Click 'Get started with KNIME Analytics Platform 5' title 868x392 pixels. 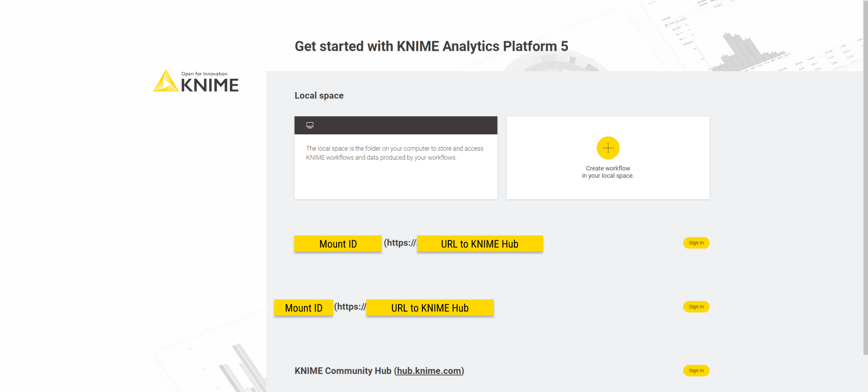coord(431,47)
